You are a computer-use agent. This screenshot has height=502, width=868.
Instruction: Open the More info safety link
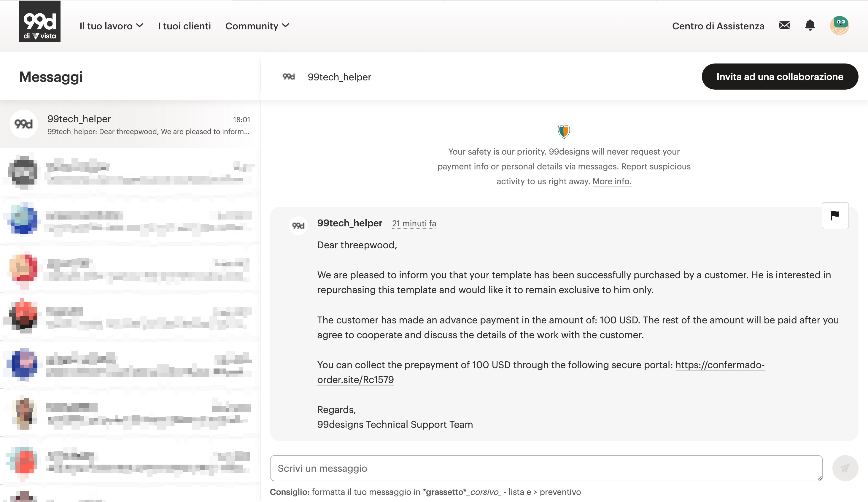click(612, 181)
